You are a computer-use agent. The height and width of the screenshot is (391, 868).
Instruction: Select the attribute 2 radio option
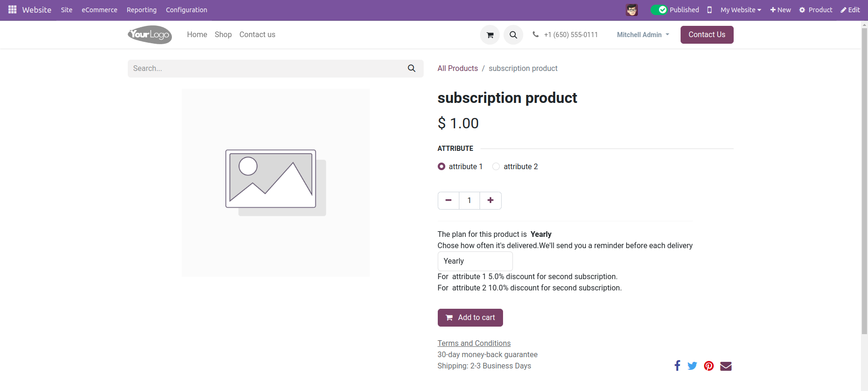(496, 166)
